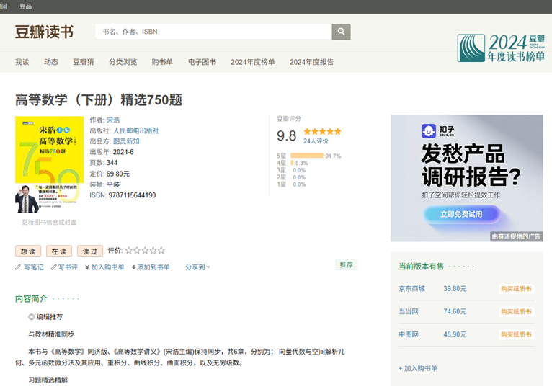This screenshot has height=392, width=552.
Task: Open author link 宋浩
Action: [113, 120]
